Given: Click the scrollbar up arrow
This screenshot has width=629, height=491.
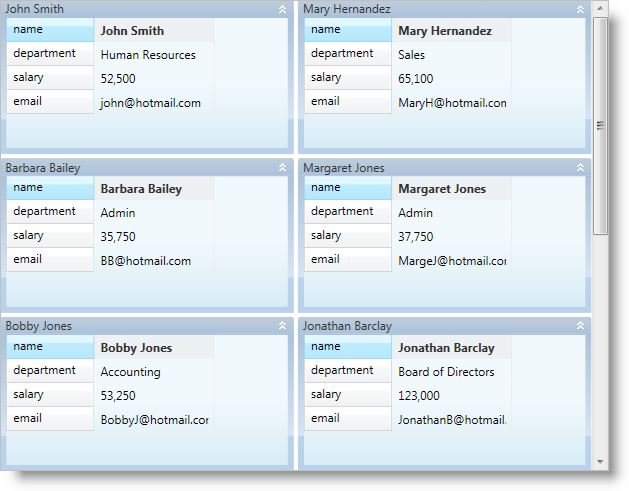Looking at the screenshot, I should (x=600, y=9).
